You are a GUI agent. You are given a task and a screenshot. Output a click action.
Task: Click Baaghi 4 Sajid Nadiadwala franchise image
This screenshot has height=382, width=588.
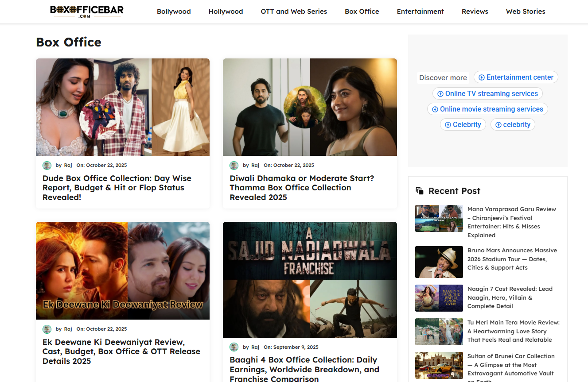(310, 279)
